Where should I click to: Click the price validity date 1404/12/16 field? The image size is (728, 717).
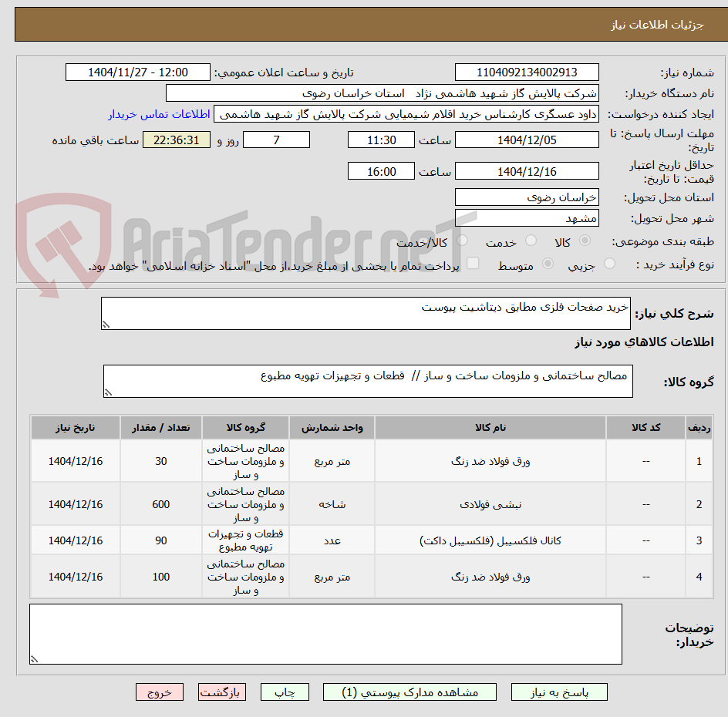(x=527, y=171)
